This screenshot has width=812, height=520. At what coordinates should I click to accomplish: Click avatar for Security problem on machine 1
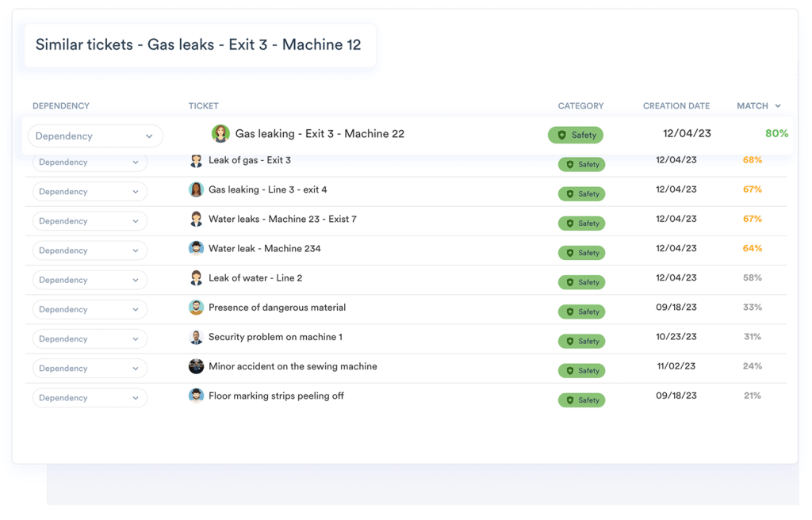(196, 338)
